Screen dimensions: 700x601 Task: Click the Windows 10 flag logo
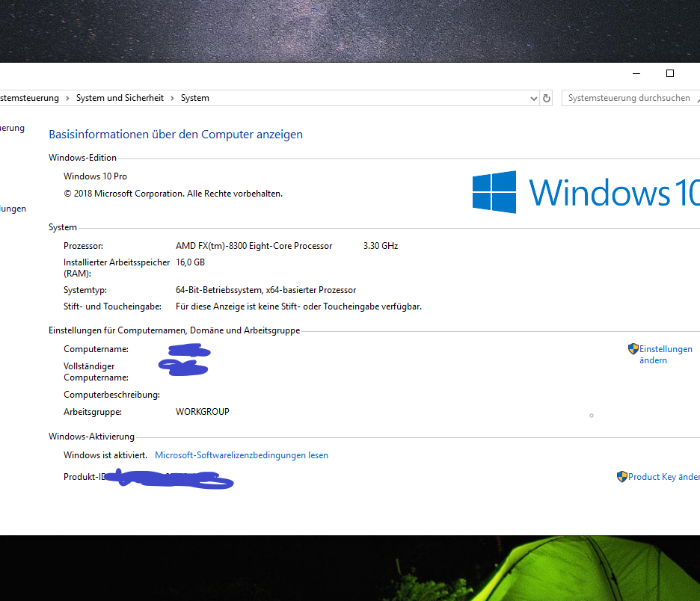click(x=494, y=192)
